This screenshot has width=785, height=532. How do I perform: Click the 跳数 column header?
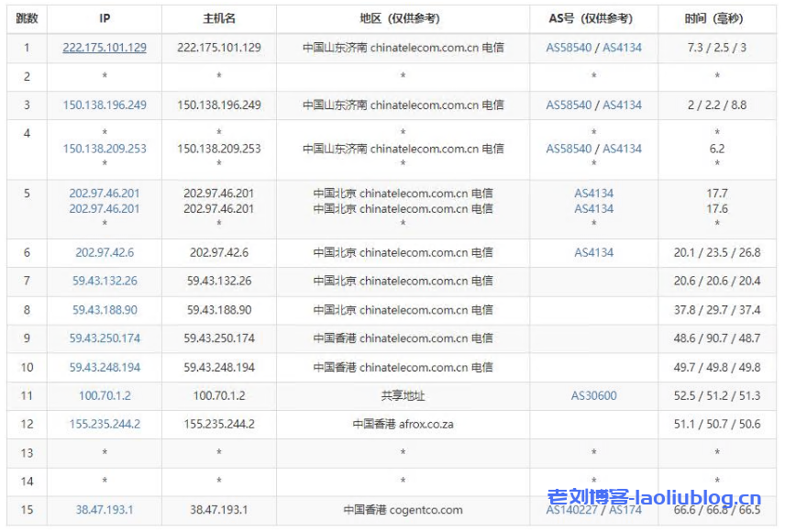click(28, 18)
